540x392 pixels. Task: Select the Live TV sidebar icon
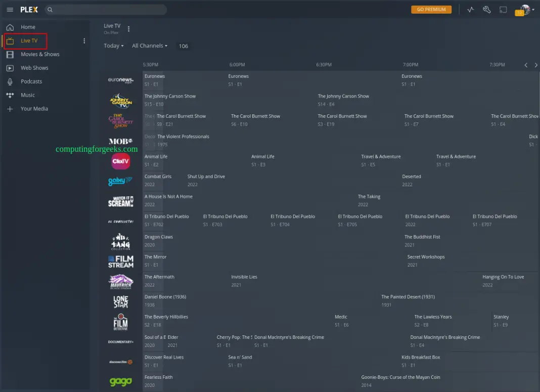(11, 40)
